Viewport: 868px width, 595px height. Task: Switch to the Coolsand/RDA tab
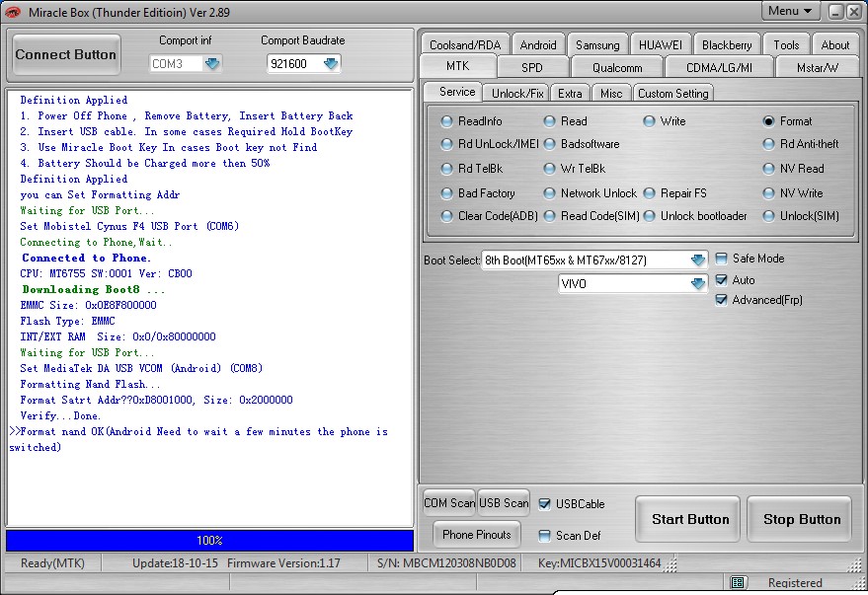click(465, 44)
